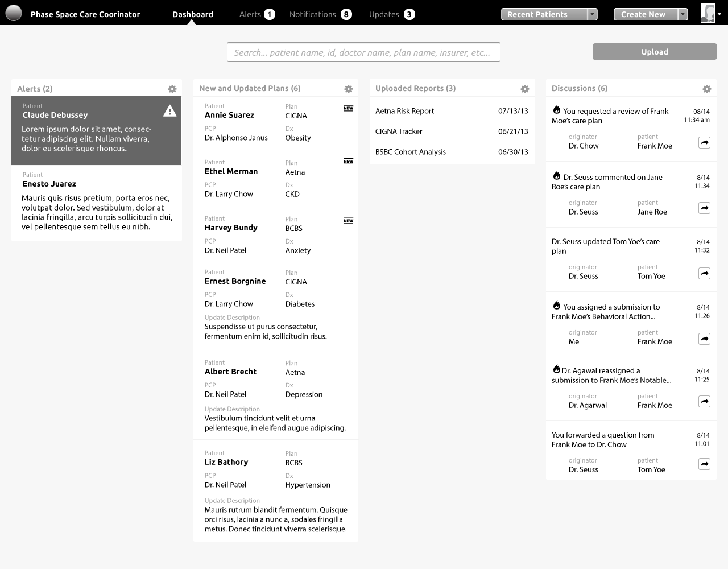Click NEW badge on Harvey Bundy plan
The height and width of the screenshot is (569, 728).
tap(349, 221)
